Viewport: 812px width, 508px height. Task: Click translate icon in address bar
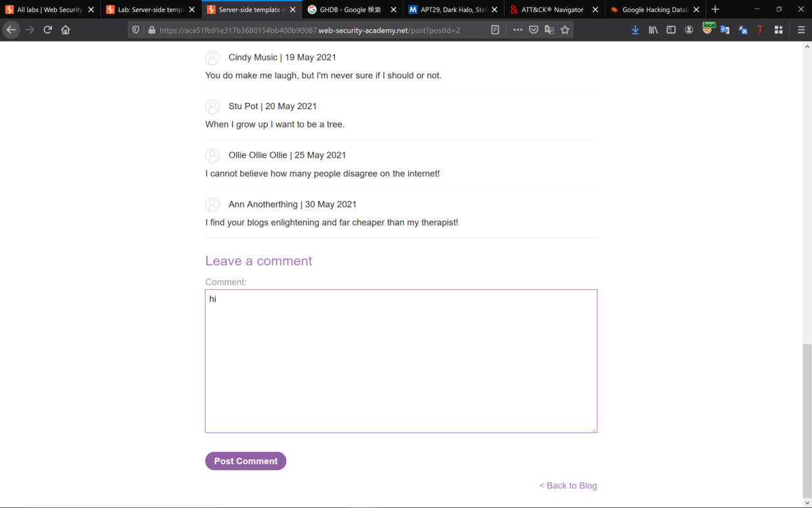pyautogui.click(x=549, y=30)
